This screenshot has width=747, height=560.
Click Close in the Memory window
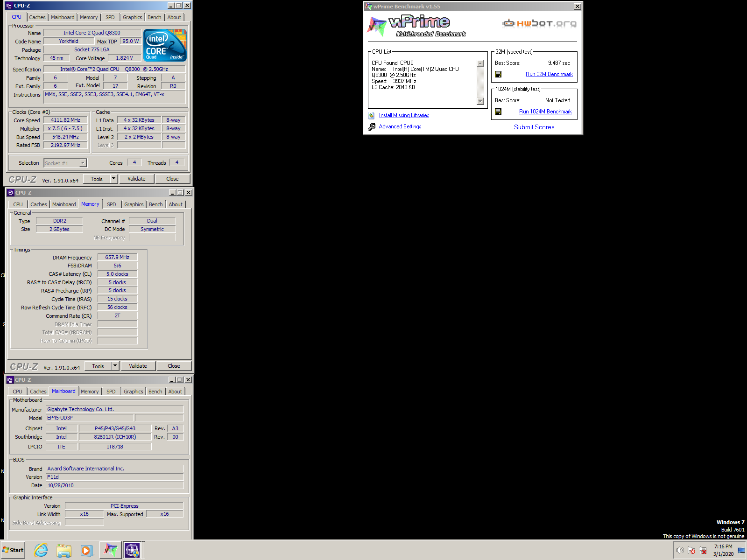(174, 366)
